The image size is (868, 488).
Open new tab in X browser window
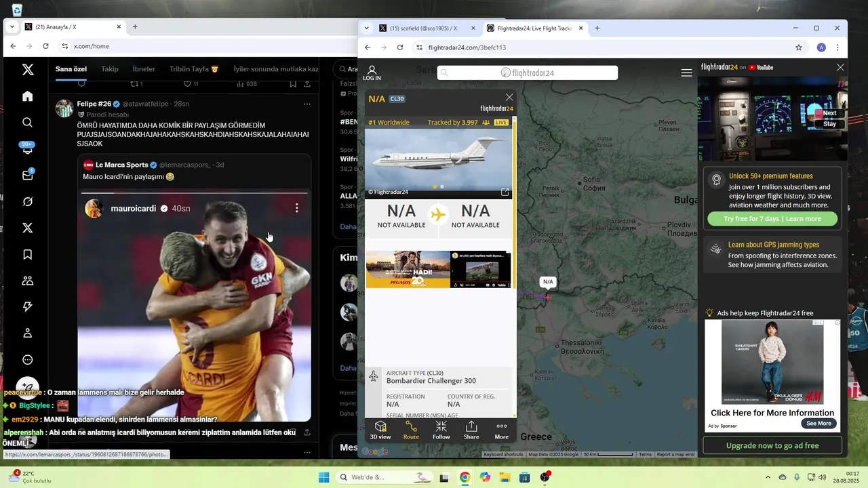(135, 27)
